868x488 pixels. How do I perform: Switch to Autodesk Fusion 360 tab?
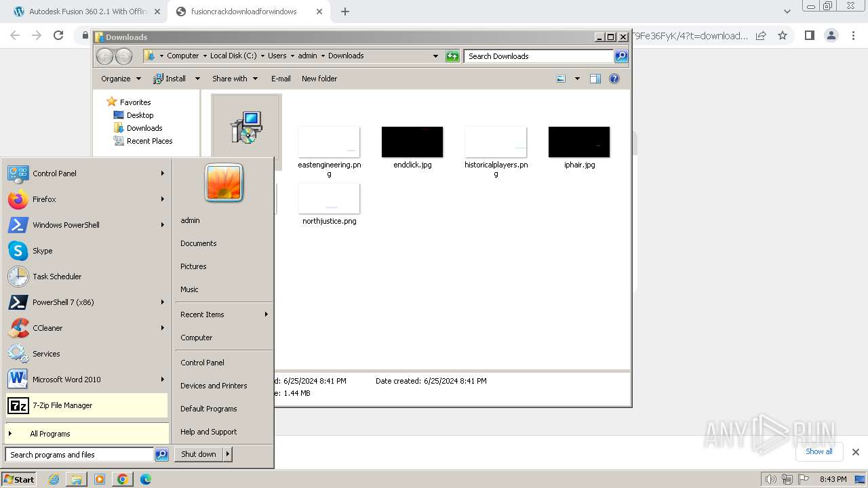(86, 12)
